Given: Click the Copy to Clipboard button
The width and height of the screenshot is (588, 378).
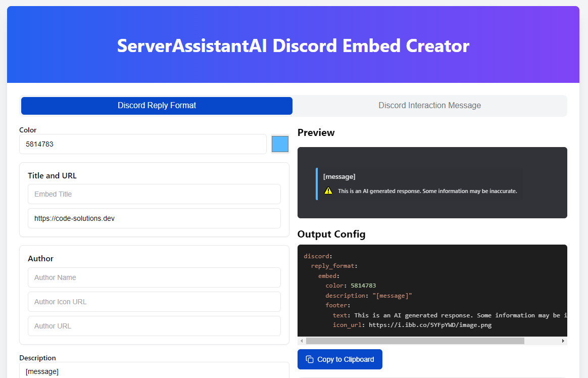Looking at the screenshot, I should [x=339, y=359].
